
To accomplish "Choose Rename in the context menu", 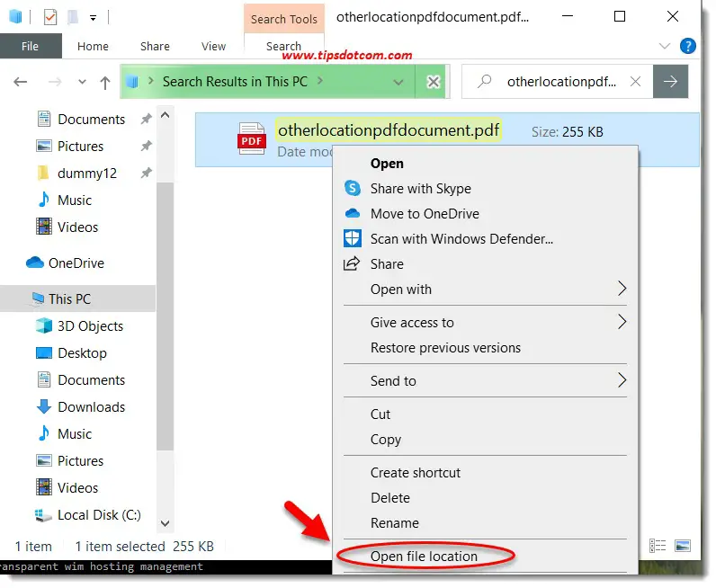I will point(395,523).
